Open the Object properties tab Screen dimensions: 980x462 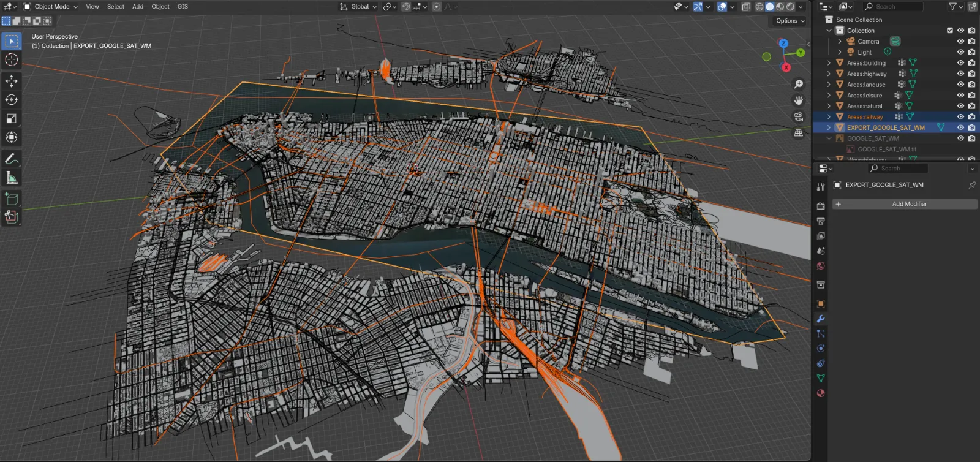point(821,303)
